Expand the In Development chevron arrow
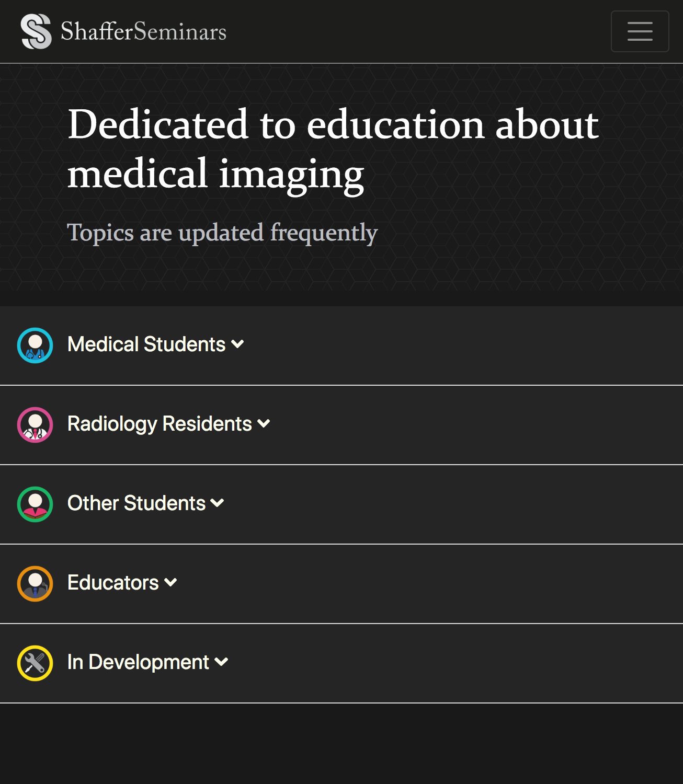 (x=221, y=662)
